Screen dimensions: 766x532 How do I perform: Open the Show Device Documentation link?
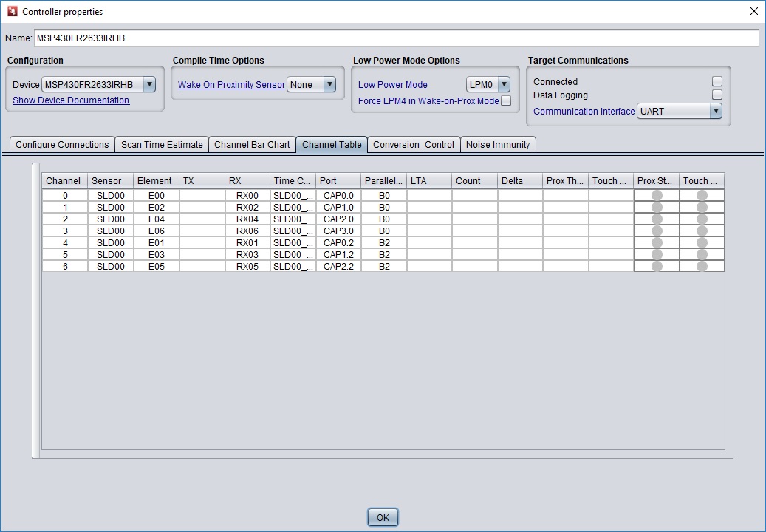coord(71,100)
